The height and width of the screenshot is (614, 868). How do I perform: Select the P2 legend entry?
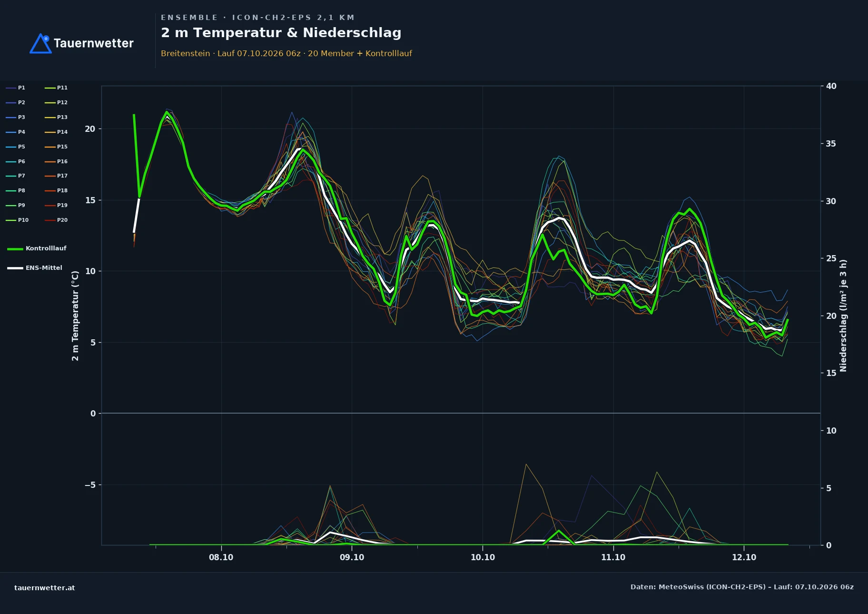pos(16,102)
